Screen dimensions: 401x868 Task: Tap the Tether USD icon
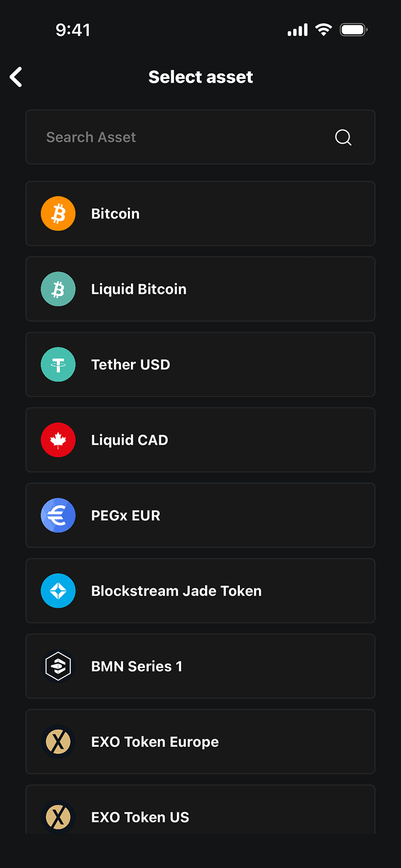tap(58, 364)
